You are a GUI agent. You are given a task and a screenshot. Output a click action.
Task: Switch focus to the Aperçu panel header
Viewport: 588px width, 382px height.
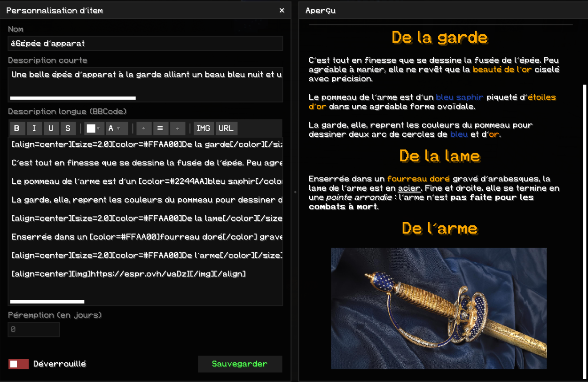pos(320,10)
